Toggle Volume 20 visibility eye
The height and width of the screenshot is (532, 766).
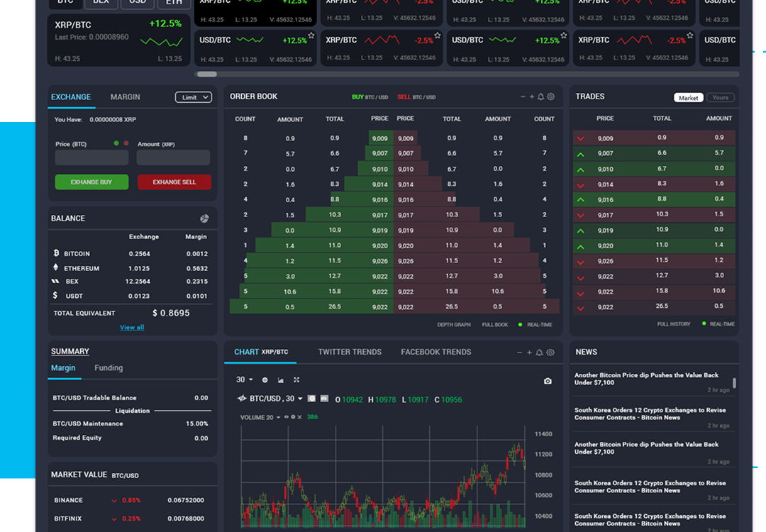(287, 416)
